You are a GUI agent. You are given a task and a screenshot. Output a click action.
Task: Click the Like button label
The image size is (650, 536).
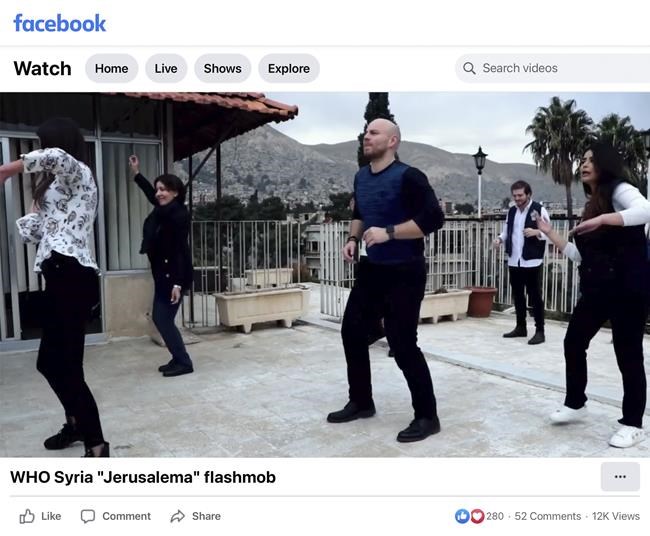point(51,516)
